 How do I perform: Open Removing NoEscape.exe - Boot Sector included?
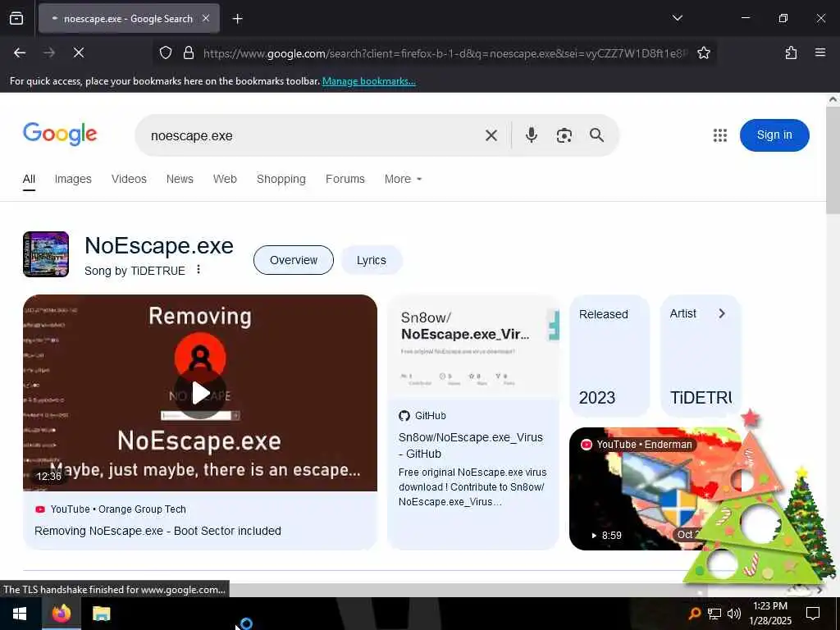click(157, 531)
